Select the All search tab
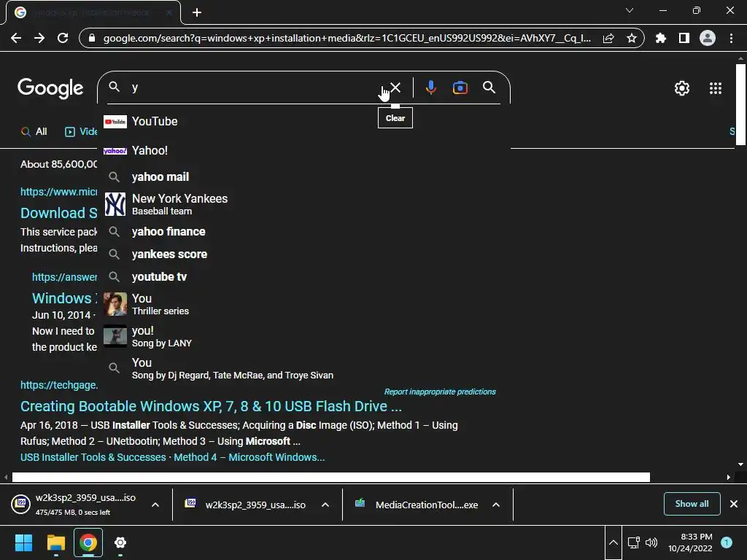Screen dimensions: 747x560 point(34,131)
